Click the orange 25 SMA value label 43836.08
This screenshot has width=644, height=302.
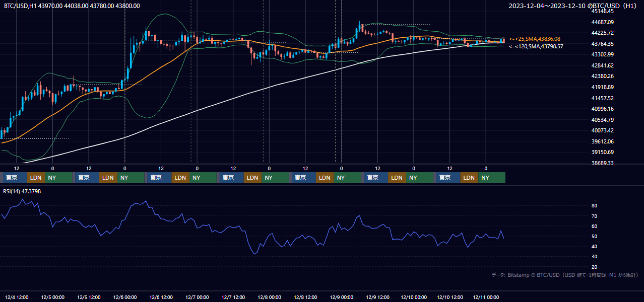(x=534, y=39)
